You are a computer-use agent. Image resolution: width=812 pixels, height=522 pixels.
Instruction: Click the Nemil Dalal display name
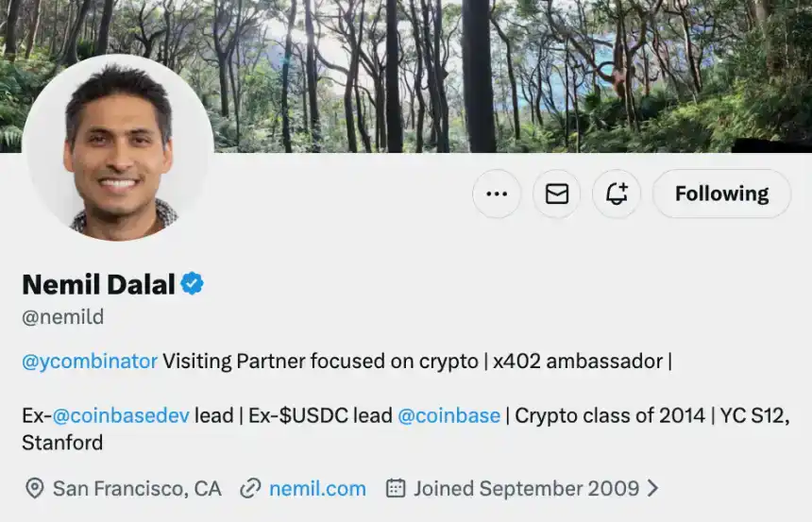pos(98,283)
